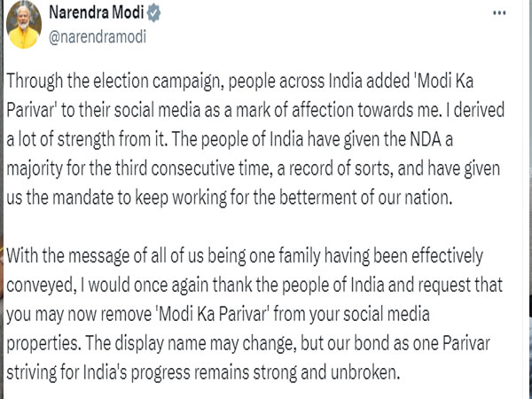Open the @narendramodi handle link
The image size is (532, 399).
pyautogui.click(x=98, y=36)
